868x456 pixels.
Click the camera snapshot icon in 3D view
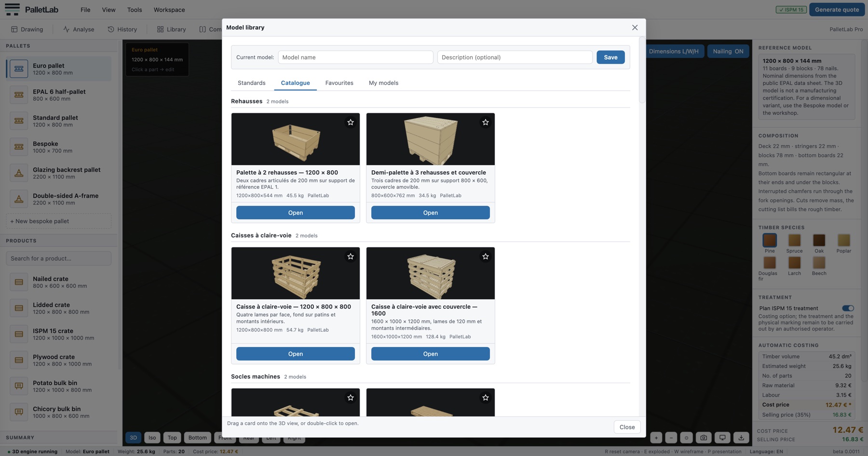(x=704, y=438)
